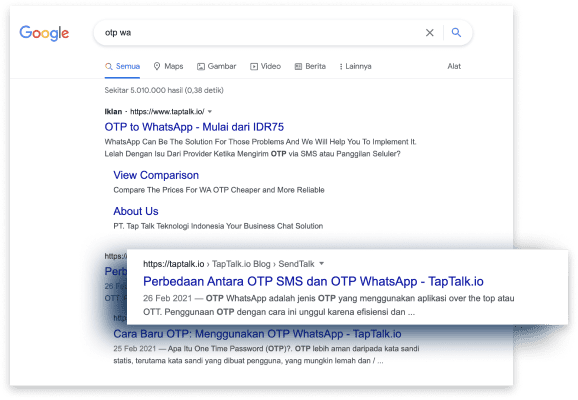Click the blue magnifier search icon
This screenshot has width=578, height=400.
456,32
